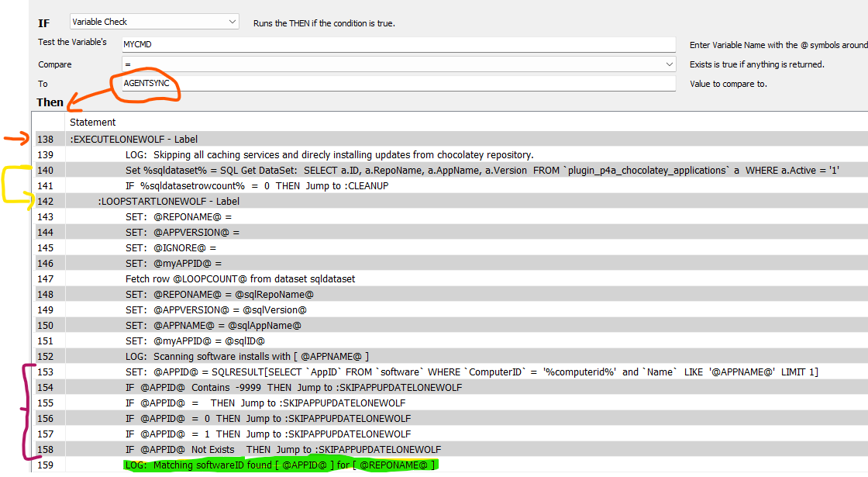The image size is (868, 477).
Task: Select the LOG Skipping caching services statement
Action: [271, 154]
